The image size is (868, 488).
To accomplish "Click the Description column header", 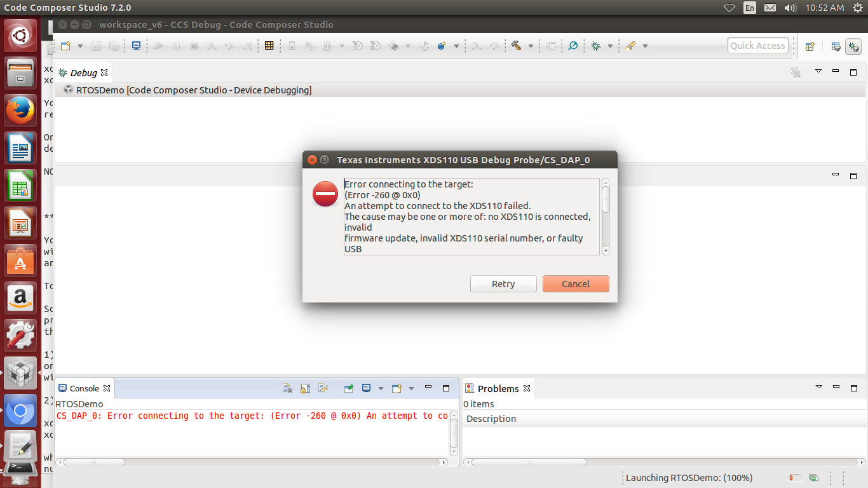I will coord(491,419).
